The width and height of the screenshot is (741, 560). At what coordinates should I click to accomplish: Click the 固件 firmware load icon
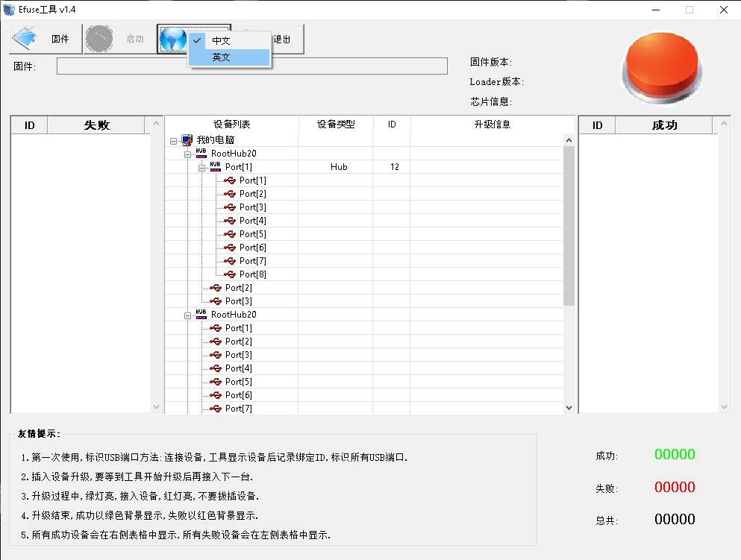click(24, 38)
